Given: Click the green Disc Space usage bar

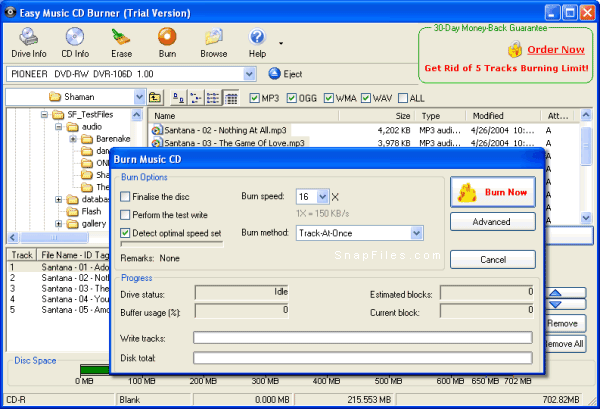Looking at the screenshot, I should (x=95, y=369).
